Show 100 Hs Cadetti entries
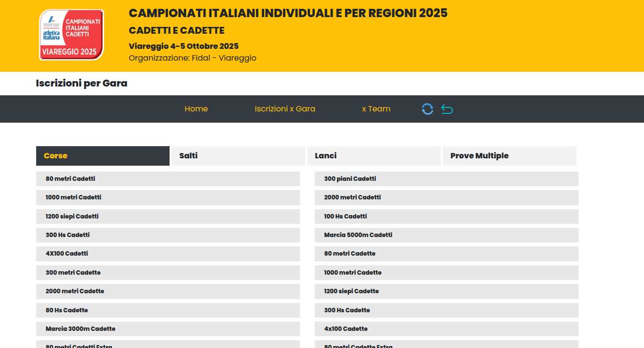The width and height of the screenshot is (644, 348). click(x=446, y=217)
